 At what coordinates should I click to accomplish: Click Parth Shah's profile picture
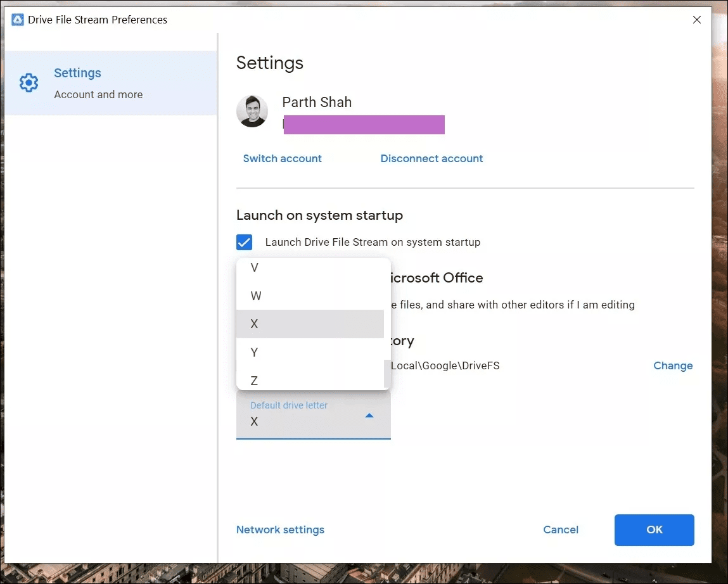tap(252, 111)
